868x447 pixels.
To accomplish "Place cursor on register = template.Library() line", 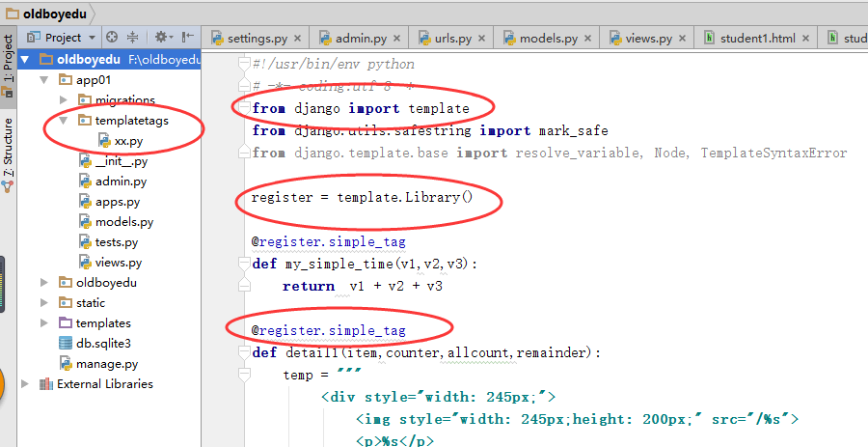I will coord(363,197).
